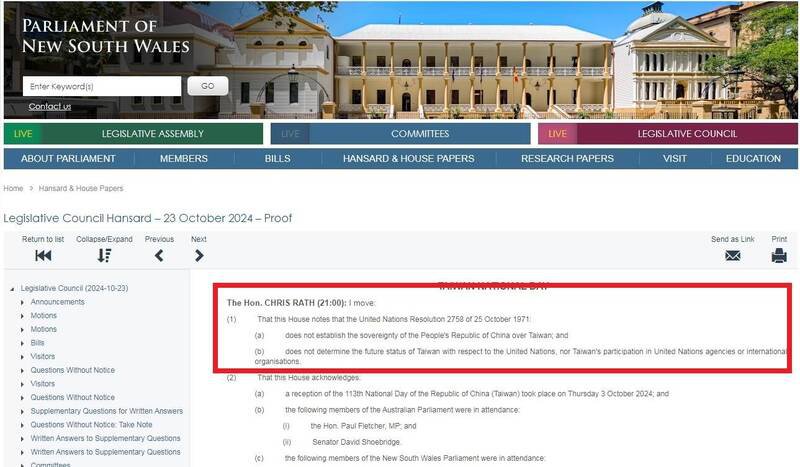Open Hansard & House Papers menu

click(x=409, y=159)
